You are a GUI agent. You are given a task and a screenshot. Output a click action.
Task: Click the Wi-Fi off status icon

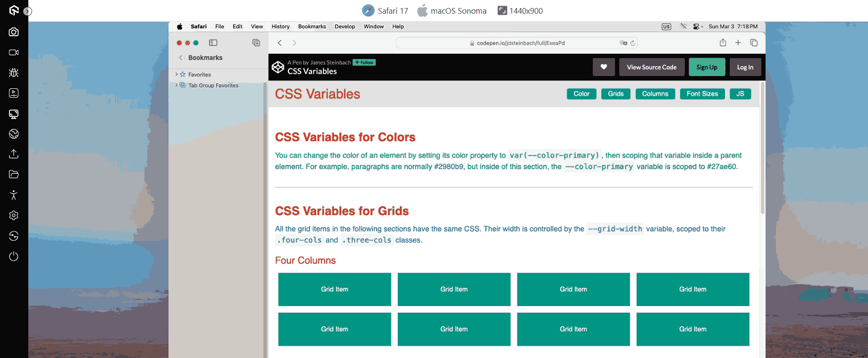pyautogui.click(x=683, y=26)
